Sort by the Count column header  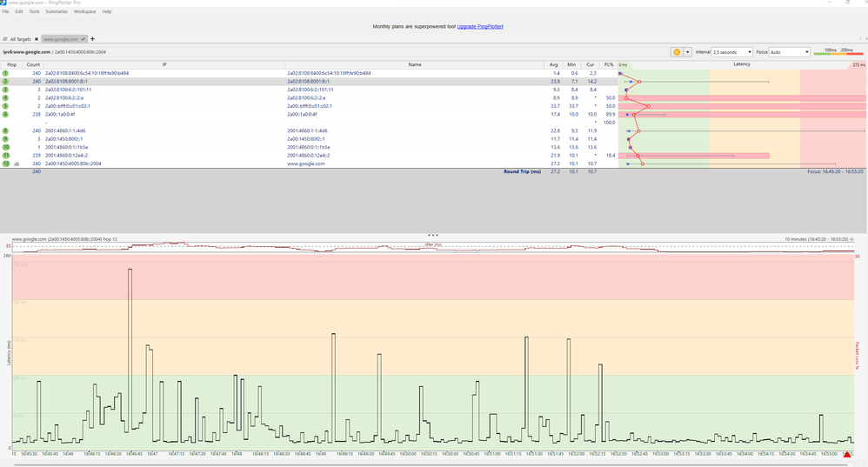(x=33, y=64)
